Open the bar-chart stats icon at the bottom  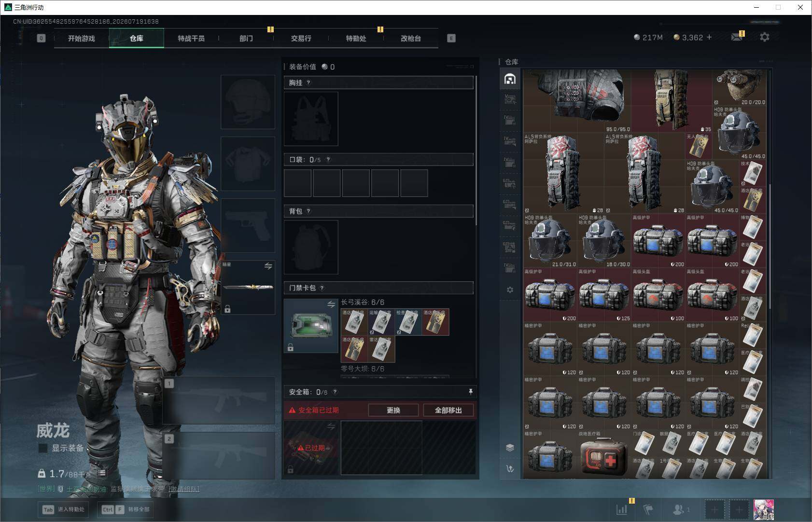[622, 509]
